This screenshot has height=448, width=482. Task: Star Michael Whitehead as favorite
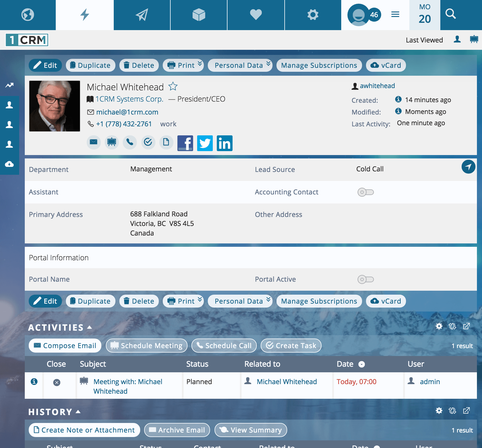[173, 86]
